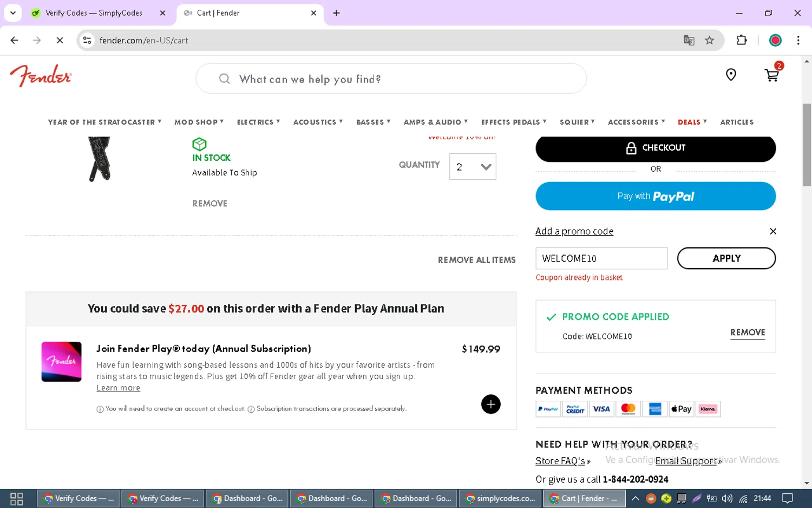Stop loading the page
This screenshot has height=508, width=812.
[x=60, y=40]
